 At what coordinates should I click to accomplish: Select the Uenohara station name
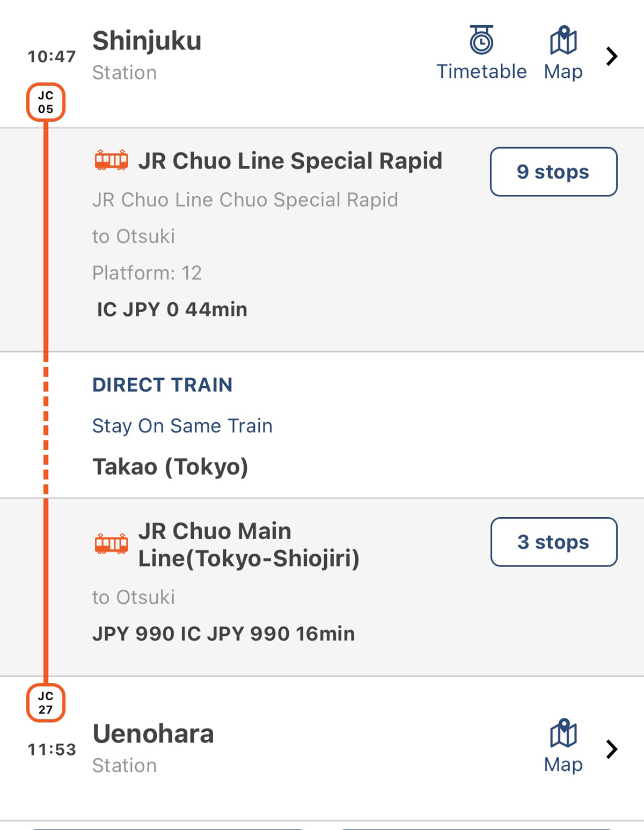153,734
